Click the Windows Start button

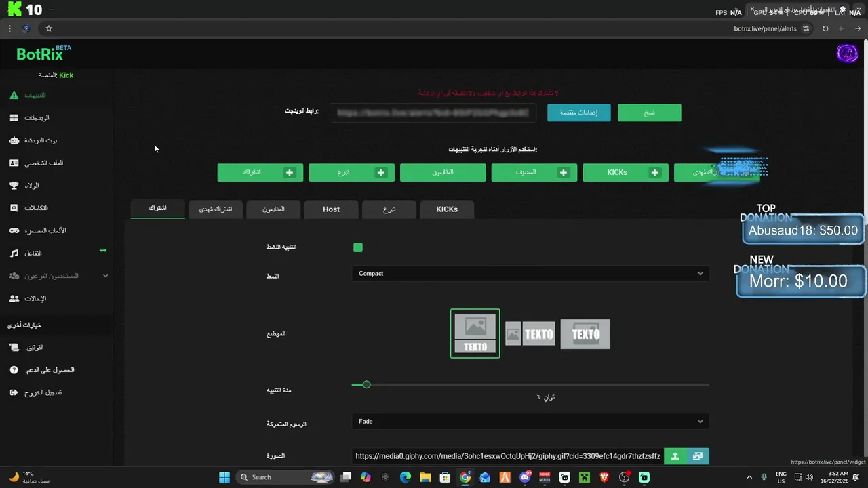pos(224,477)
